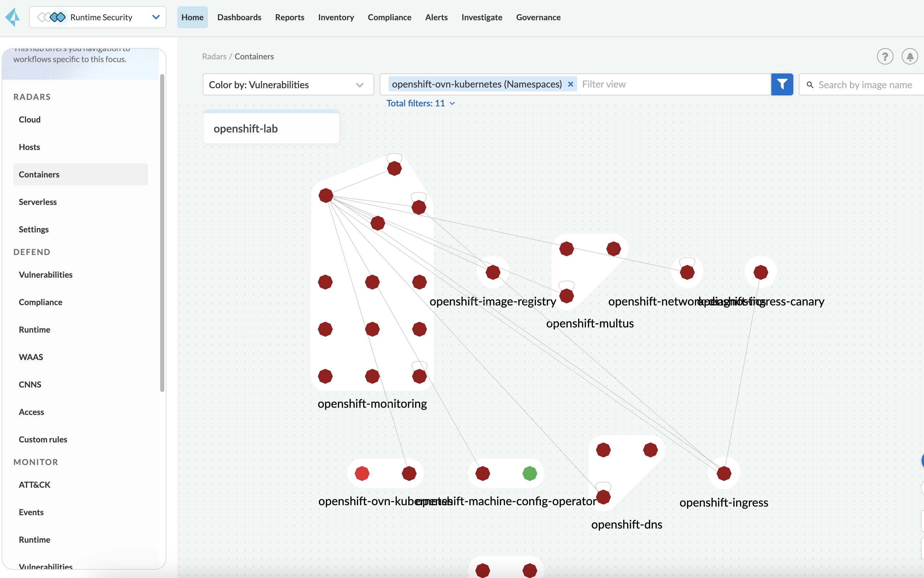Click the sidebar vertical scrollbar

pyautogui.click(x=162, y=233)
